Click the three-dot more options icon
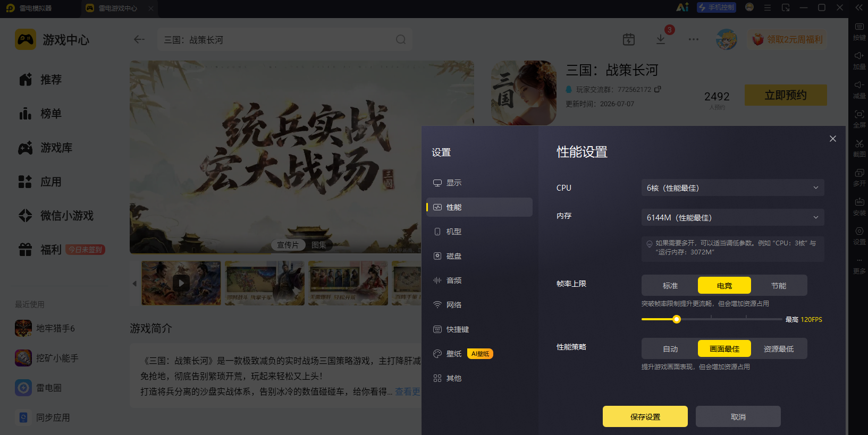This screenshot has height=435, width=868. click(694, 39)
